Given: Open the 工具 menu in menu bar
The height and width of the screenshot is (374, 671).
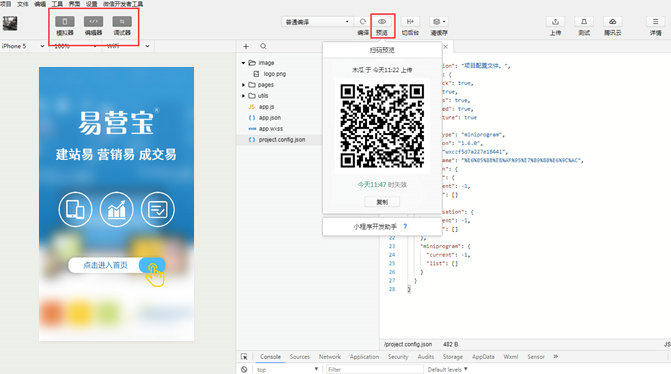Looking at the screenshot, I should tap(57, 4).
